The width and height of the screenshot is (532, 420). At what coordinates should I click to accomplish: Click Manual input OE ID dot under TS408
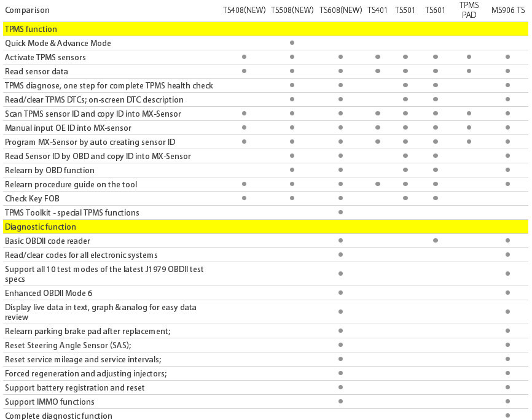(244, 128)
